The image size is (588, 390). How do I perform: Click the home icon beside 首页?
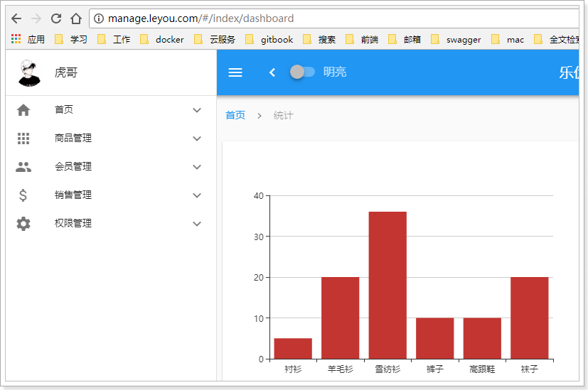(x=23, y=110)
